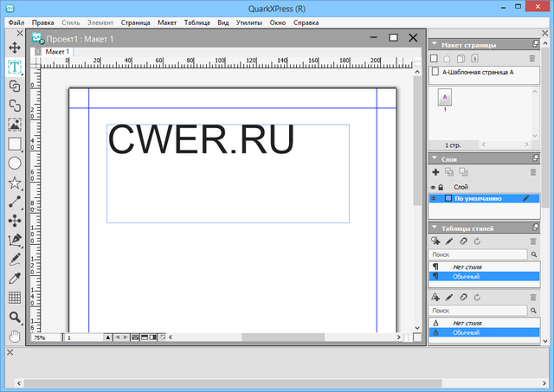Collapse the 'Макет страницы' panel
Viewport: 554px width, 392px height.
(x=434, y=43)
